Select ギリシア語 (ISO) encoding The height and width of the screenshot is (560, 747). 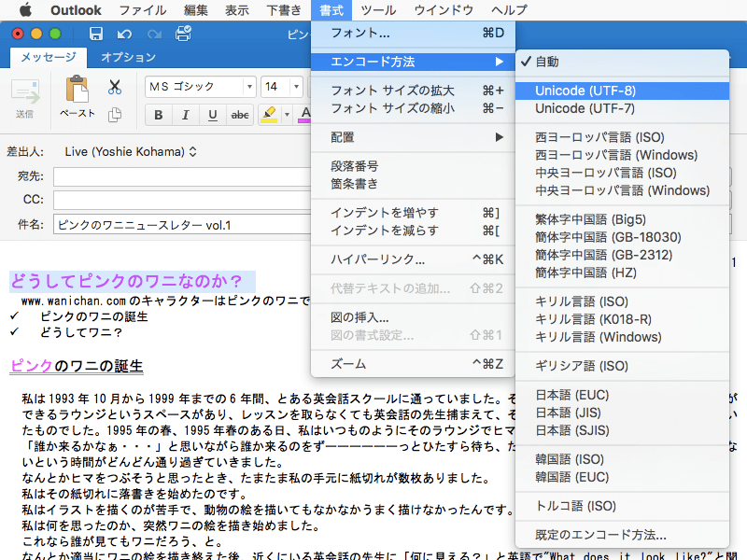(622, 366)
